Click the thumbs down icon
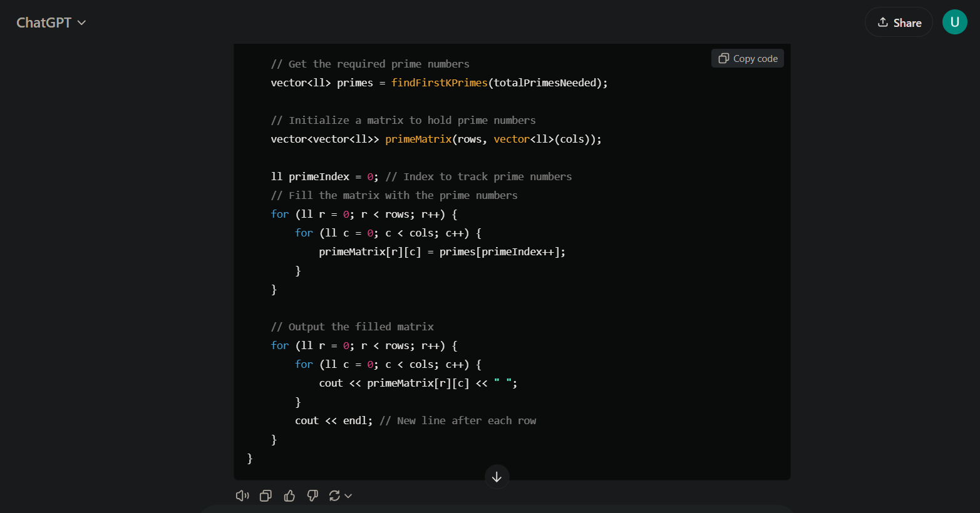 pos(312,495)
